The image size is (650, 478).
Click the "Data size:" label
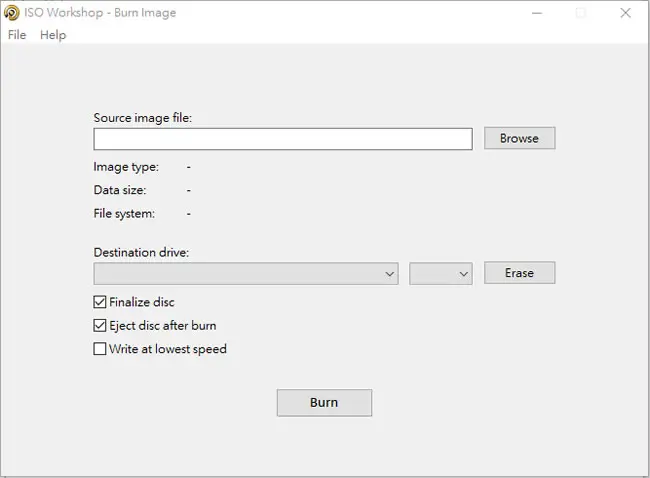click(120, 190)
